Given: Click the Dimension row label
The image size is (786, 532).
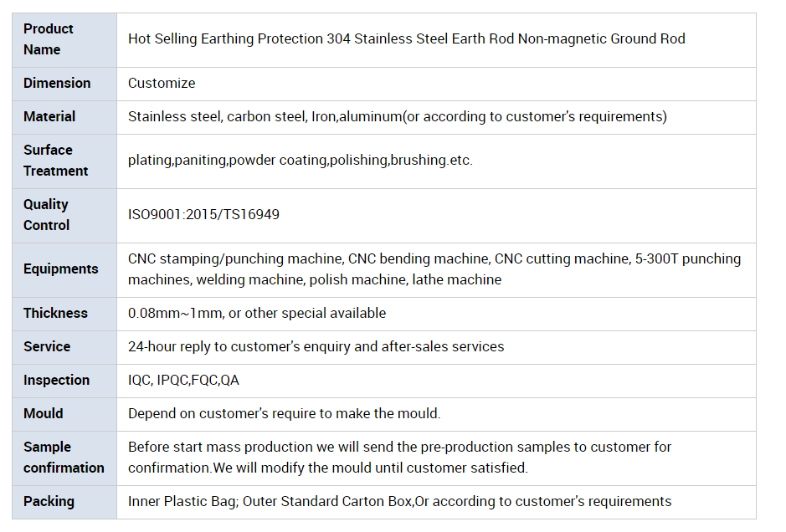Looking at the screenshot, I should click(57, 83).
